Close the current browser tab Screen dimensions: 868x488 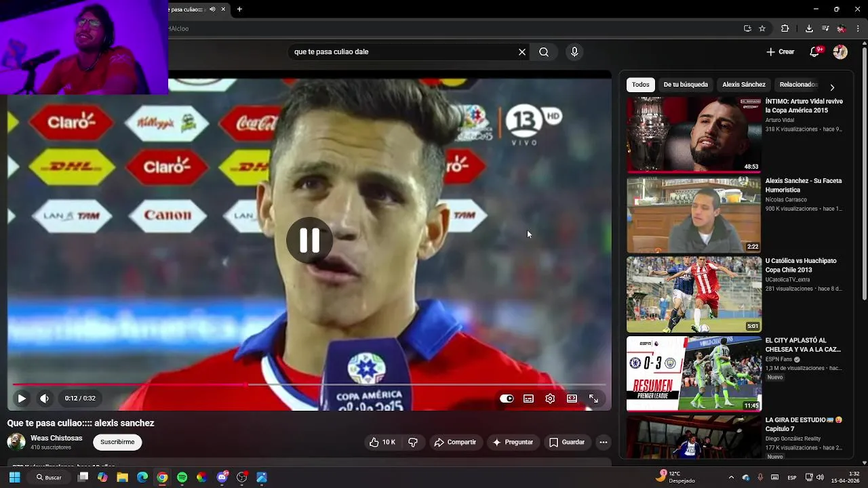[x=222, y=9]
